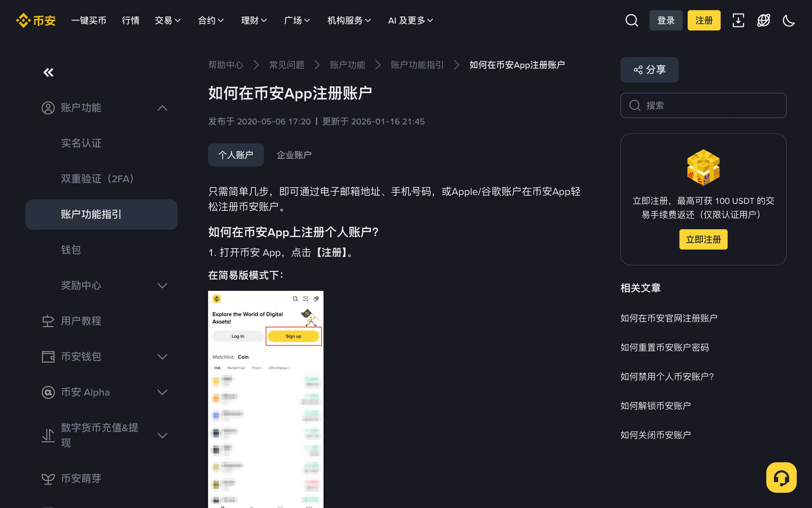Image resolution: width=812 pixels, height=508 pixels.
Task: Switch to the 企业账户 tab
Action: click(294, 155)
